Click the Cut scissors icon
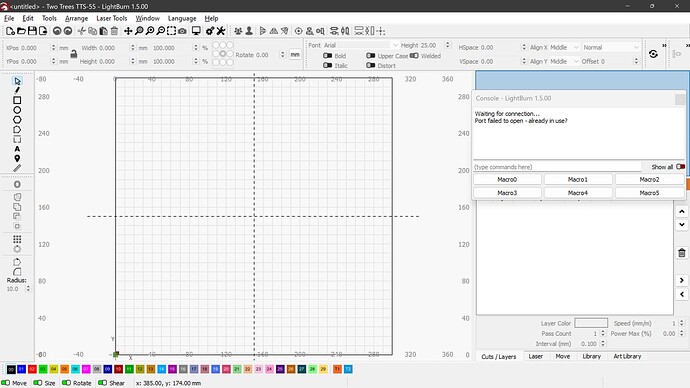This screenshot has width=690, height=388. pyautogui.click(x=81, y=31)
